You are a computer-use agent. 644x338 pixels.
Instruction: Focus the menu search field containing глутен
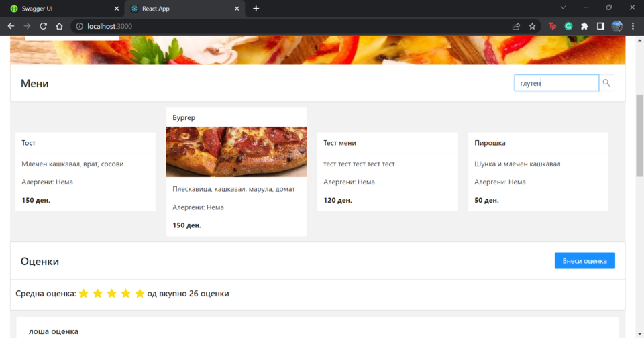[555, 83]
